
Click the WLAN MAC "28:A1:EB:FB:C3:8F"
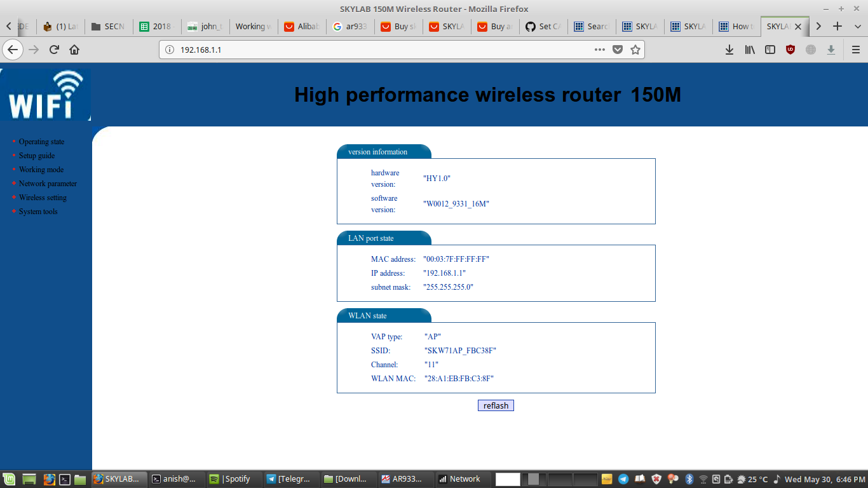(459, 379)
